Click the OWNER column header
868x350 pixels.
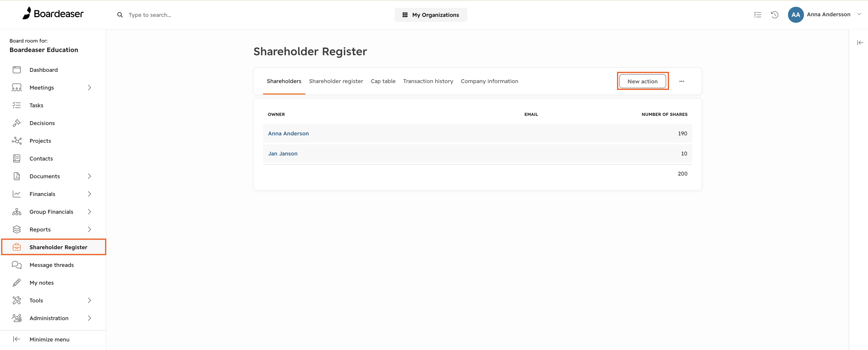[276, 114]
